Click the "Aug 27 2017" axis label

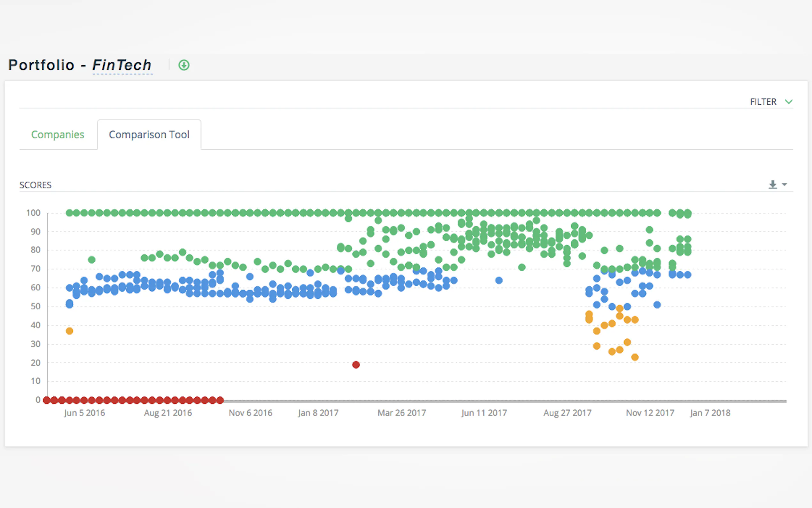[x=567, y=413]
